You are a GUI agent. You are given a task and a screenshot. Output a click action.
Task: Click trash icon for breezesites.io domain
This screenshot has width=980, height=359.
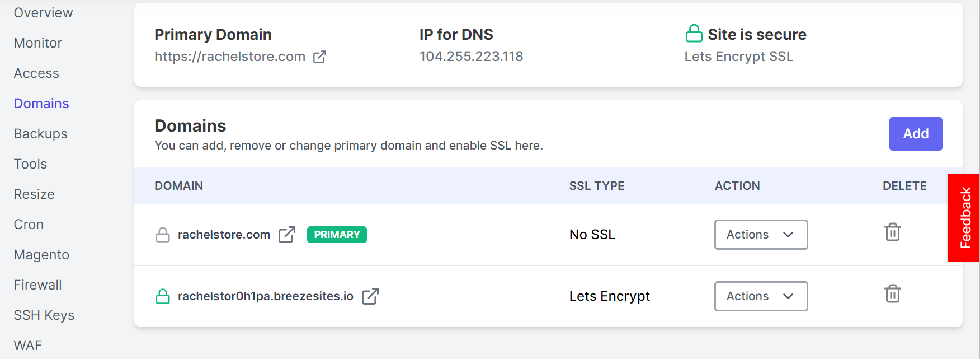893,293
